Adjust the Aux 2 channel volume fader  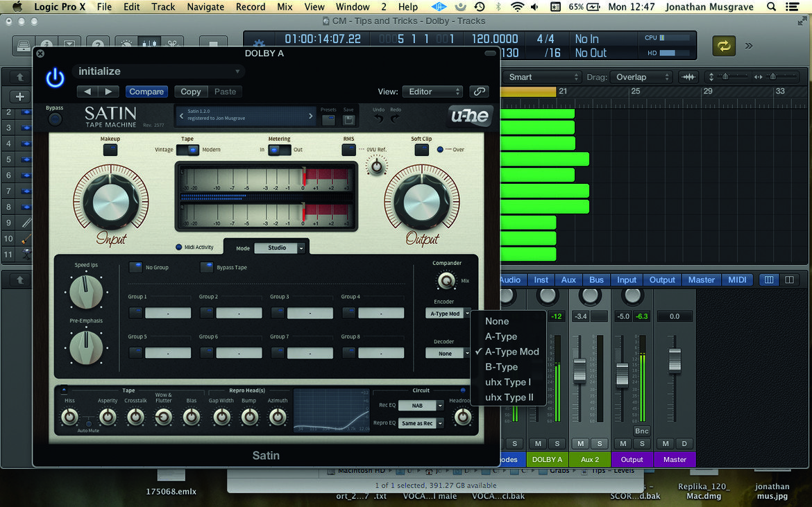pos(580,371)
